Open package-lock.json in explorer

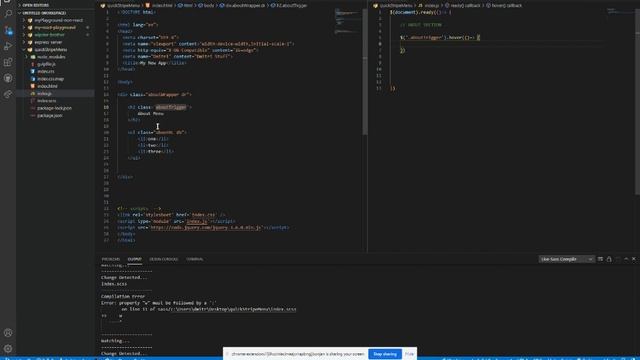click(x=54, y=108)
